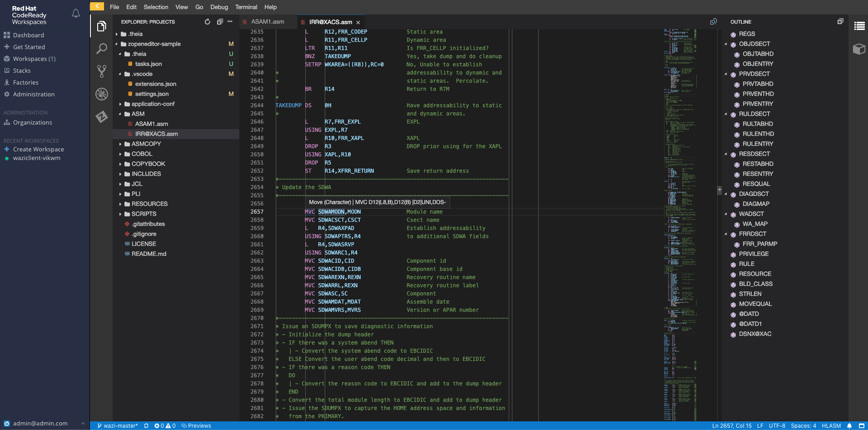The image size is (868, 430).
Task: Select the outline list icon on the right edge
Action: [x=860, y=25]
